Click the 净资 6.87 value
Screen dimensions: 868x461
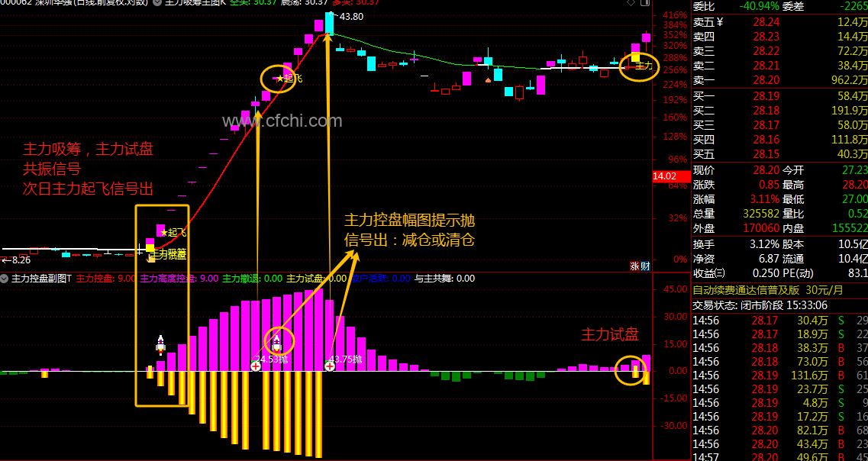[769, 259]
